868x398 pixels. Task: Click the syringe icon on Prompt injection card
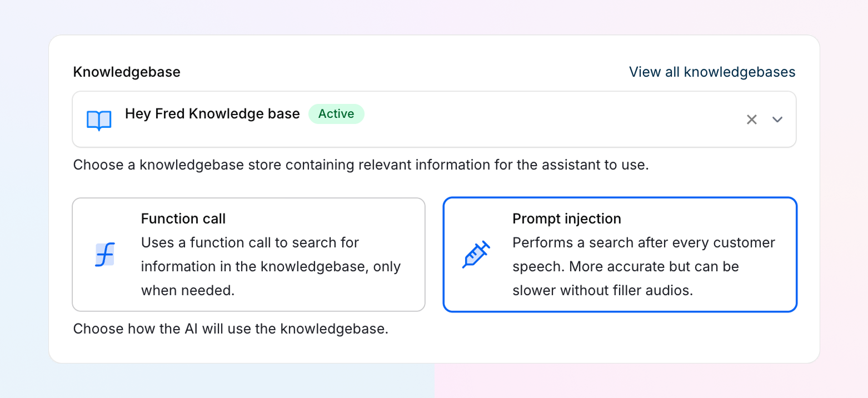476,254
